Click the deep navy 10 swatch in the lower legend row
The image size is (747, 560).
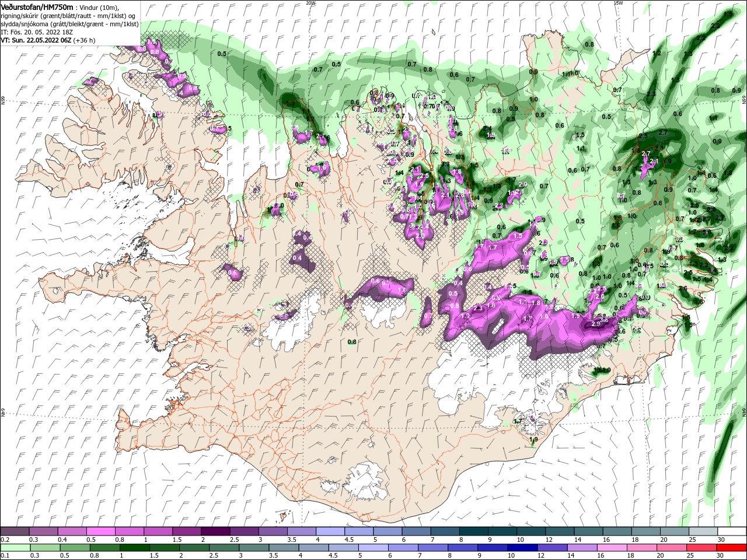coord(522,548)
